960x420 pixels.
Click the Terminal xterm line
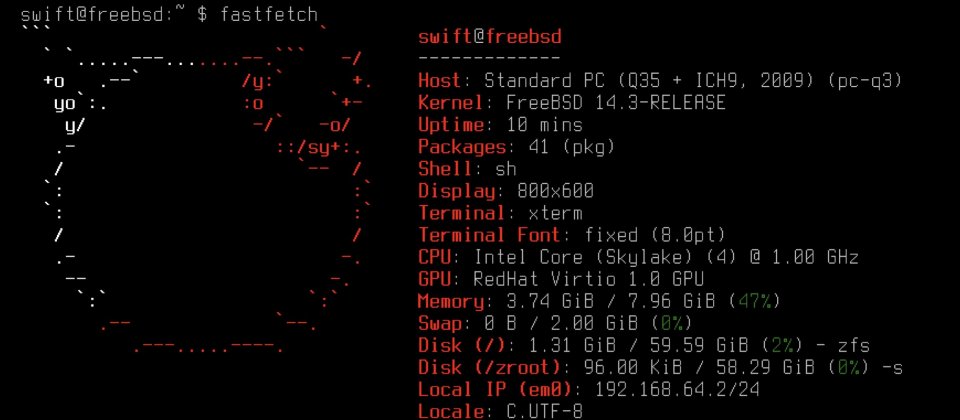coord(500,213)
